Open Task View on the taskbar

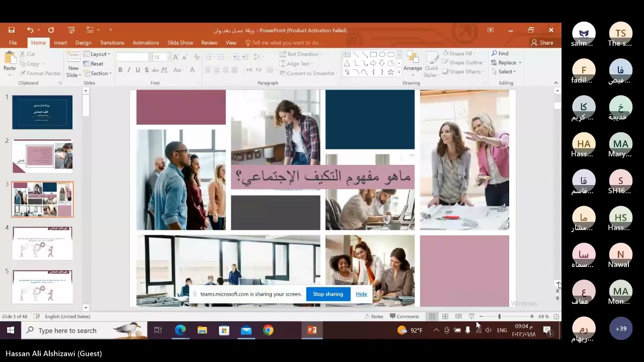(x=158, y=330)
